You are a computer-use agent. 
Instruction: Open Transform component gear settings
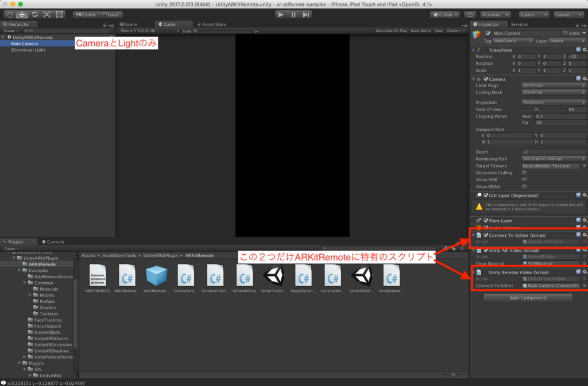(x=584, y=50)
